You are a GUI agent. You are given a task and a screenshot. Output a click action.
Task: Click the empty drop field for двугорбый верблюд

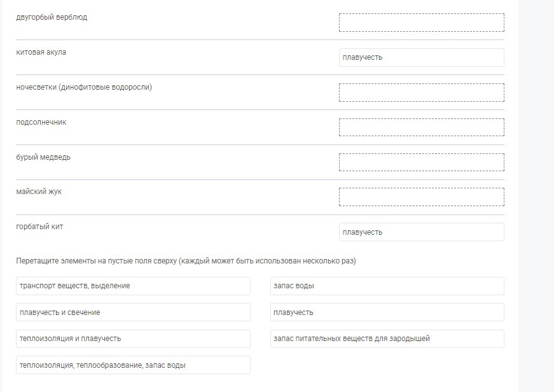click(x=421, y=23)
